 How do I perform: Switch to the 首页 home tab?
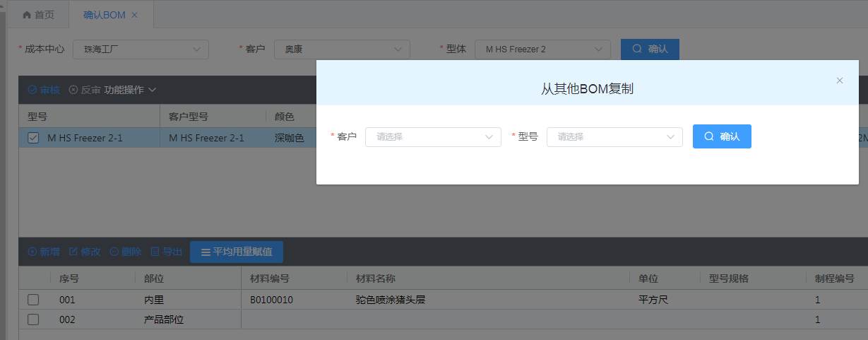[x=38, y=15]
